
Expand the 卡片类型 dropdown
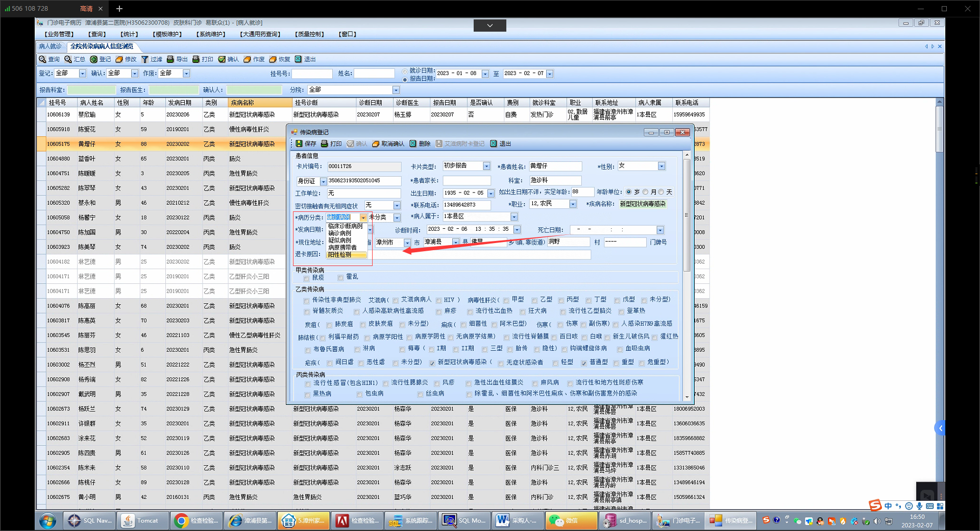click(x=486, y=166)
